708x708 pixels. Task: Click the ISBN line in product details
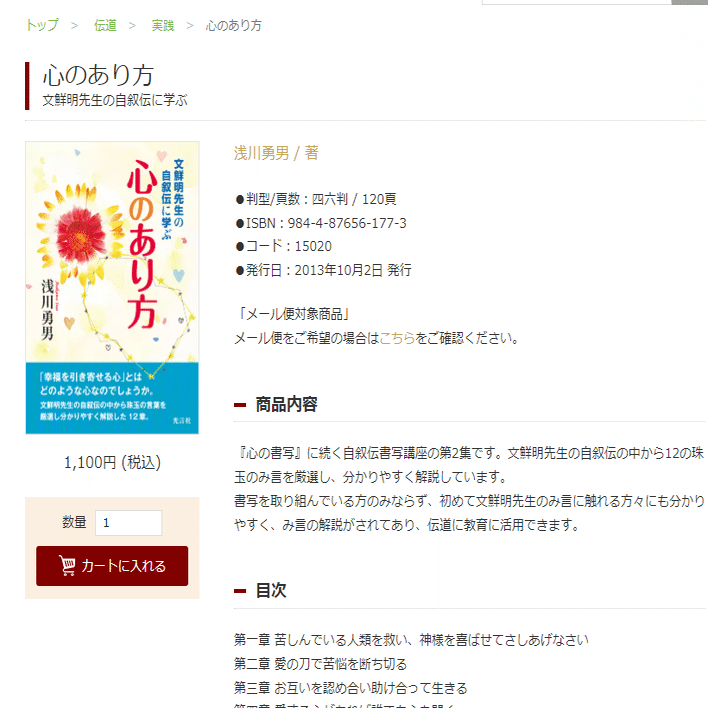point(321,223)
